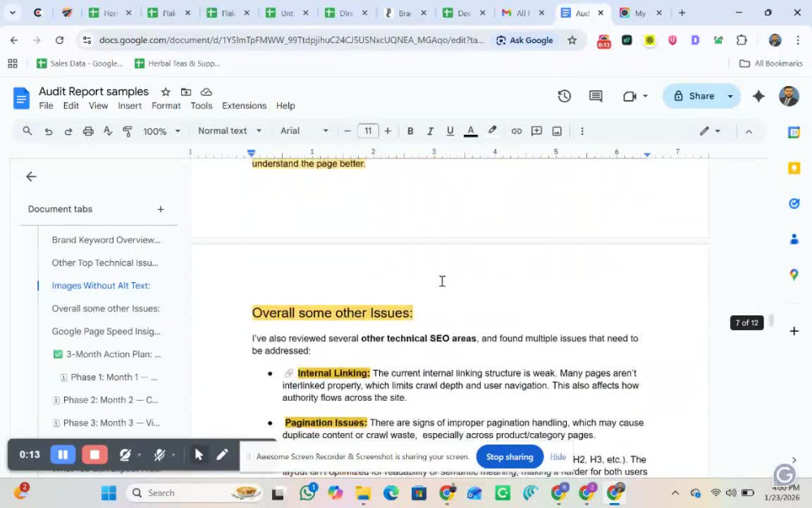Increase font size
Viewport: 812px width, 508px height.
(387, 131)
